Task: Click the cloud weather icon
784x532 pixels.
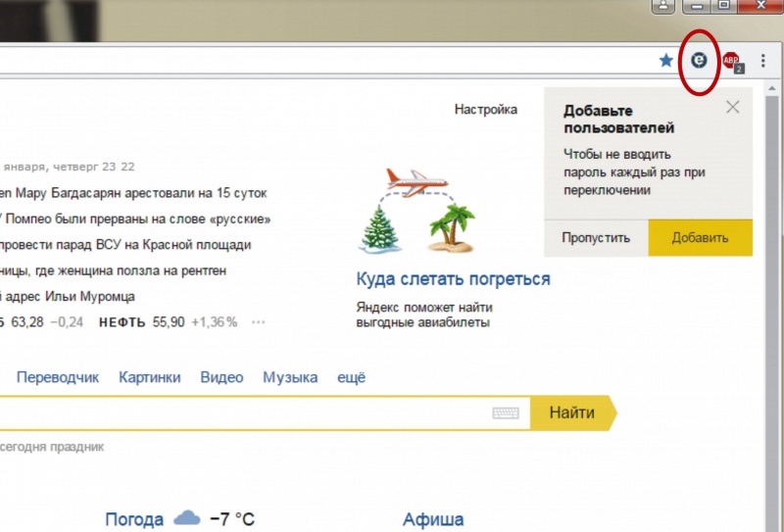Action: click(x=186, y=518)
